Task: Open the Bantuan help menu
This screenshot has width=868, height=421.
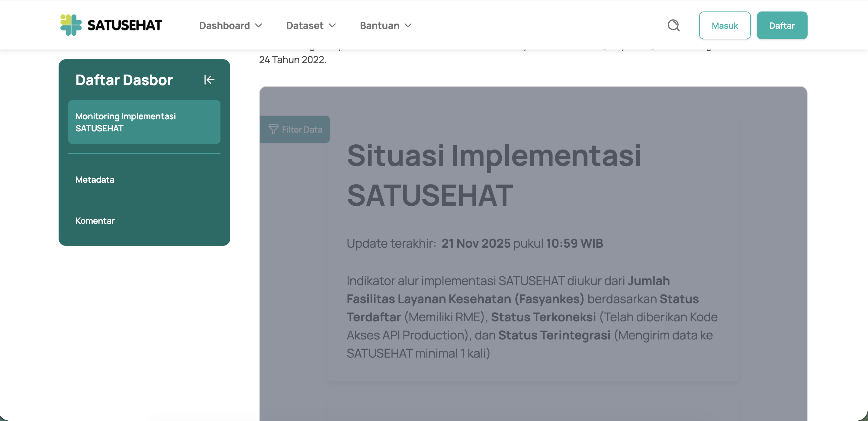Action: click(379, 26)
